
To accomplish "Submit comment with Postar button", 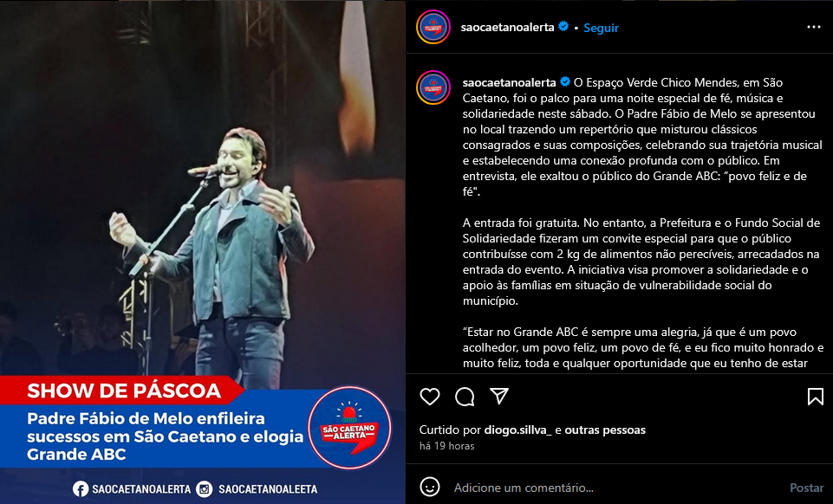I will tap(806, 488).
